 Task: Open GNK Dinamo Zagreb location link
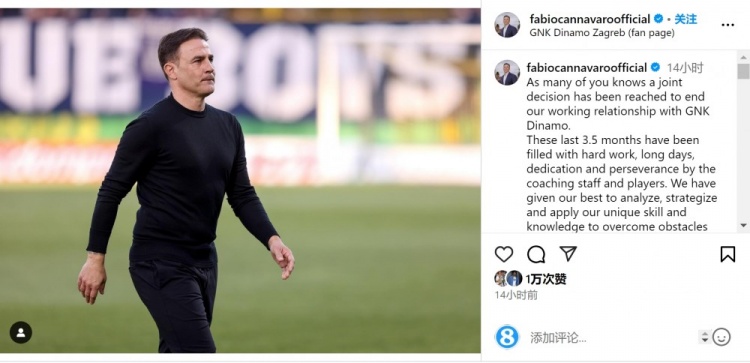(602, 33)
